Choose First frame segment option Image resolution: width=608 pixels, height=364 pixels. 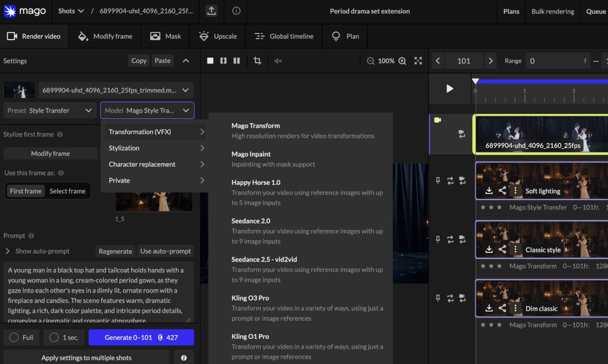coord(26,191)
